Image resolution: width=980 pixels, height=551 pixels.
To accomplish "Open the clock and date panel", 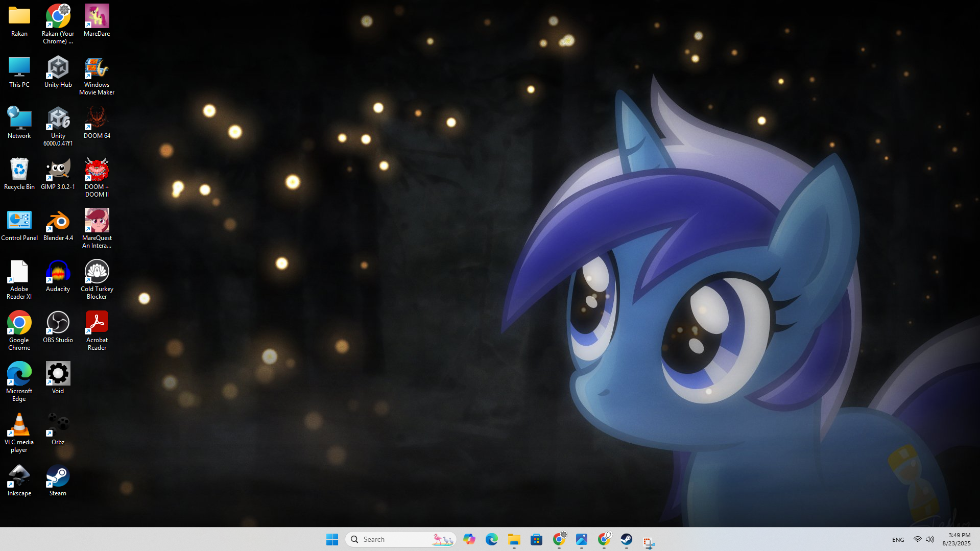I will click(x=957, y=539).
